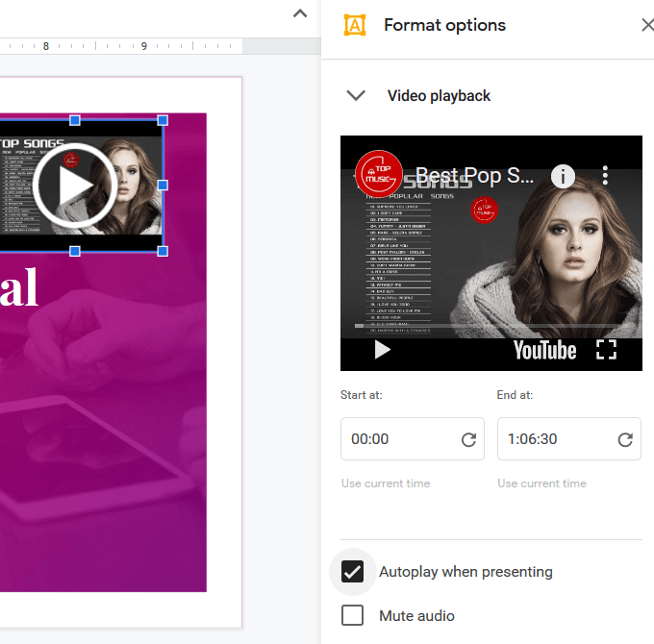
Task: Enter fullscreen in the video preview
Action: tap(606, 350)
